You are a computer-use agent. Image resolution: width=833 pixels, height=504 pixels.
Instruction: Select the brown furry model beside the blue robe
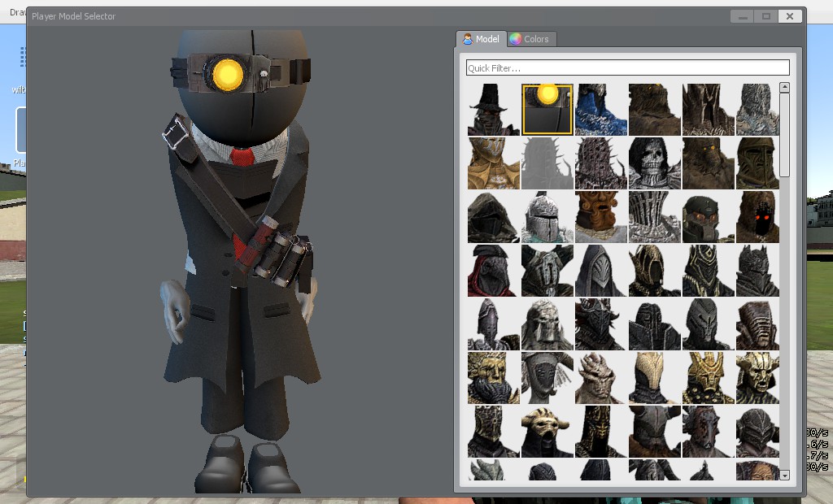click(655, 110)
